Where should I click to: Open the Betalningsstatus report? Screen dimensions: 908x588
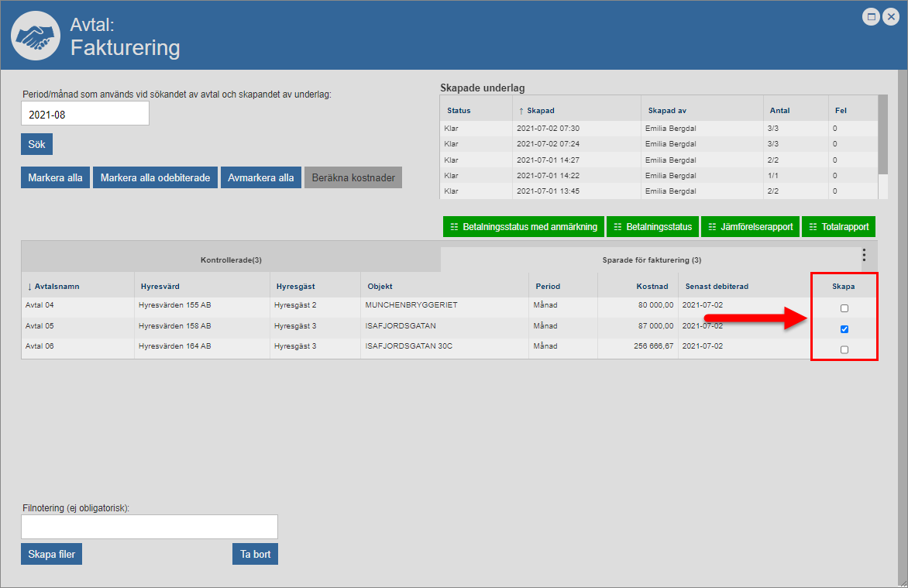tap(653, 227)
